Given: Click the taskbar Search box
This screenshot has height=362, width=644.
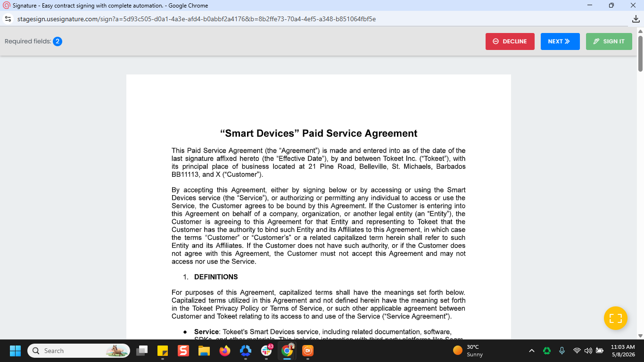Looking at the screenshot, I should 79,351.
